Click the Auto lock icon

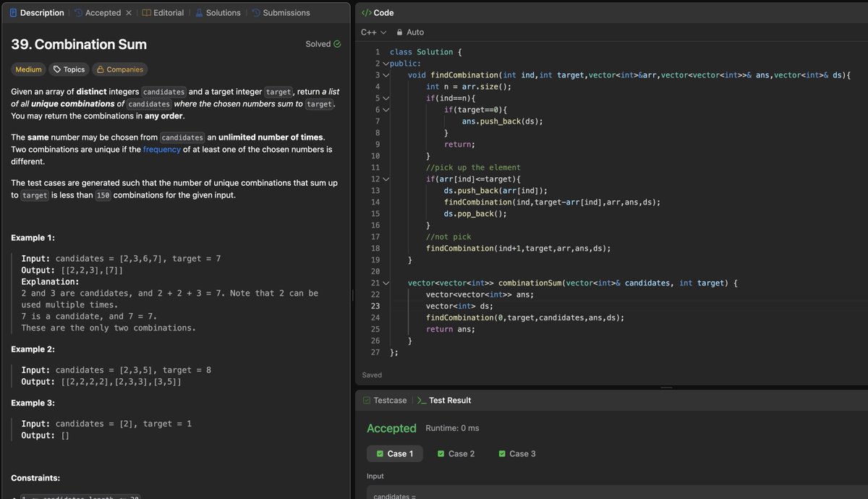(x=399, y=33)
